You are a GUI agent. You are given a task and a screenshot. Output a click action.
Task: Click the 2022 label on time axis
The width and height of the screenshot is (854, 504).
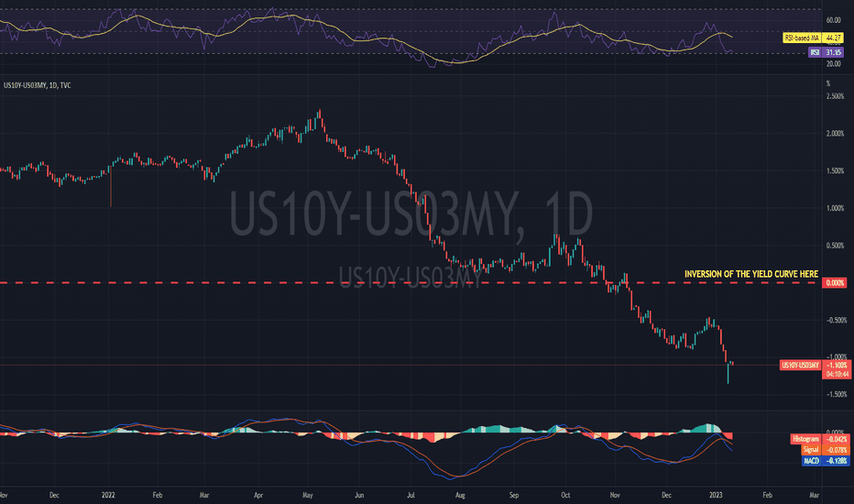pos(108,495)
